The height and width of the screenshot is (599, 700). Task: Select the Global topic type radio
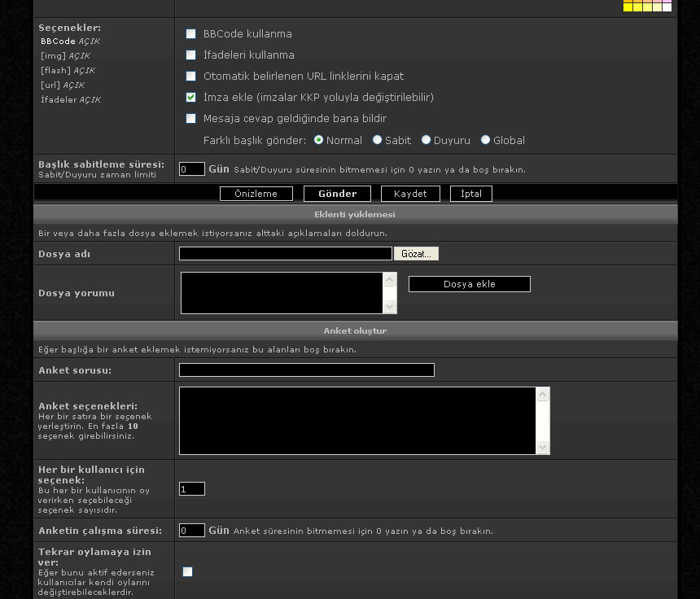pyautogui.click(x=485, y=140)
